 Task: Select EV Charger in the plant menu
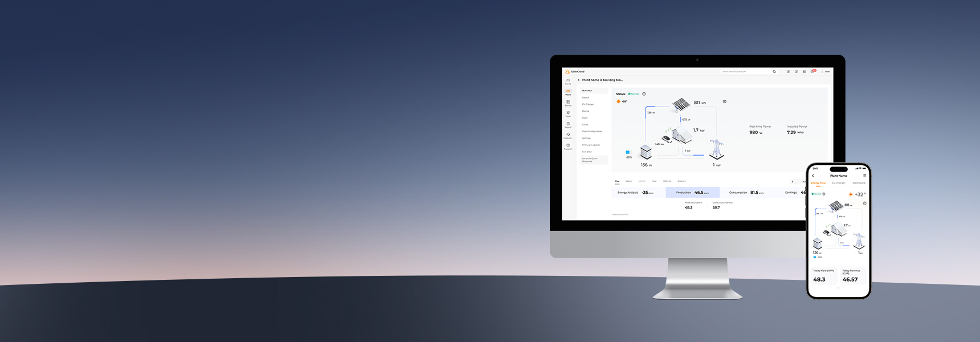coord(587,104)
